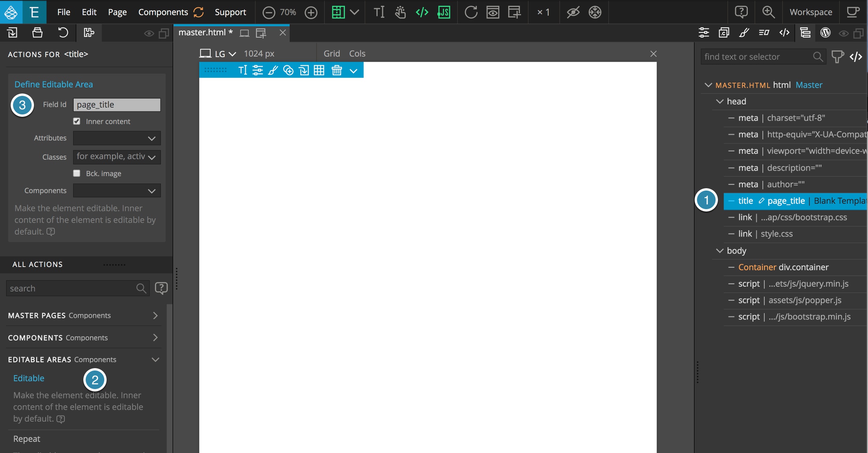Viewport: 868px width, 453px height.
Task: Click the Grid view icon in canvas toolbar
Action: click(319, 70)
